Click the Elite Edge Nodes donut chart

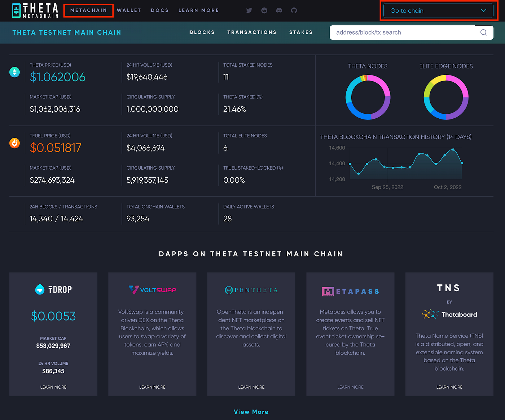(446, 97)
